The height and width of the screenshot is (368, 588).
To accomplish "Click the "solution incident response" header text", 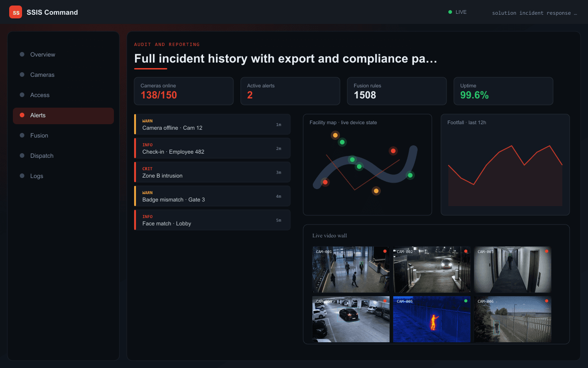I will pos(534,13).
